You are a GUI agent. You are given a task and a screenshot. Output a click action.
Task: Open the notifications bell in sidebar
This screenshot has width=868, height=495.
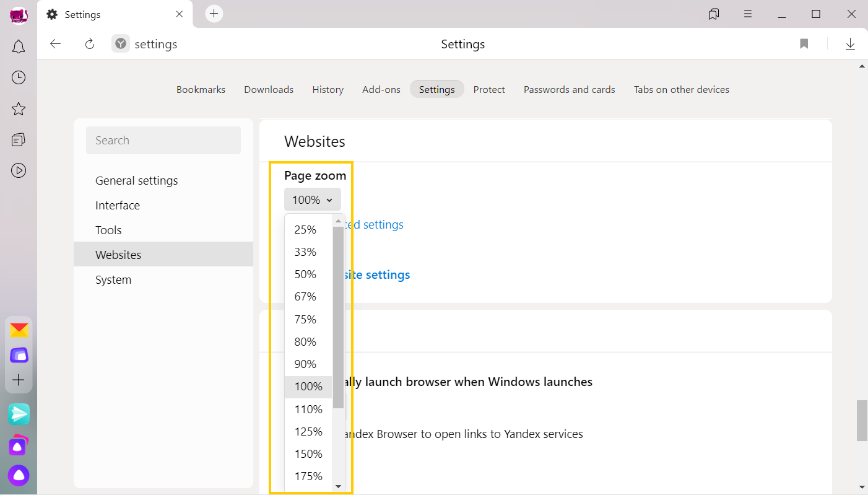tap(19, 46)
